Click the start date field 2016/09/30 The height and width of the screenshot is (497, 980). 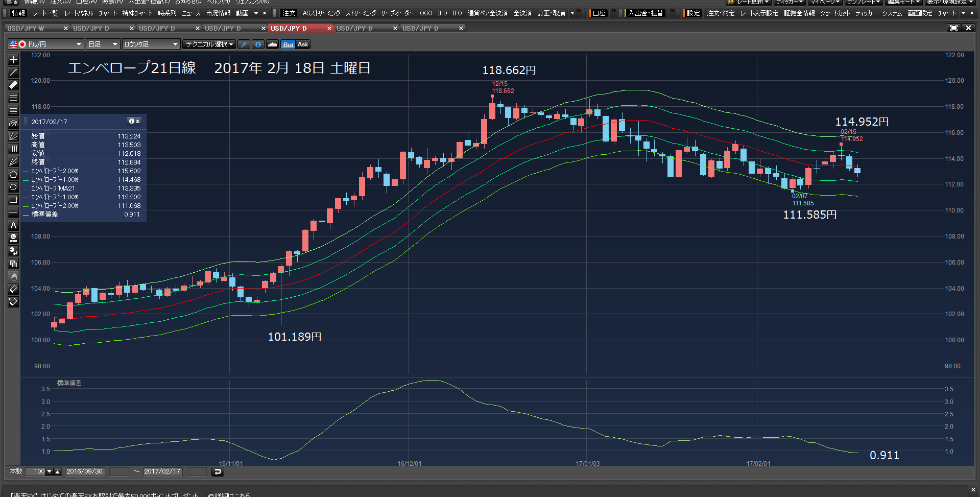pyautogui.click(x=85, y=471)
